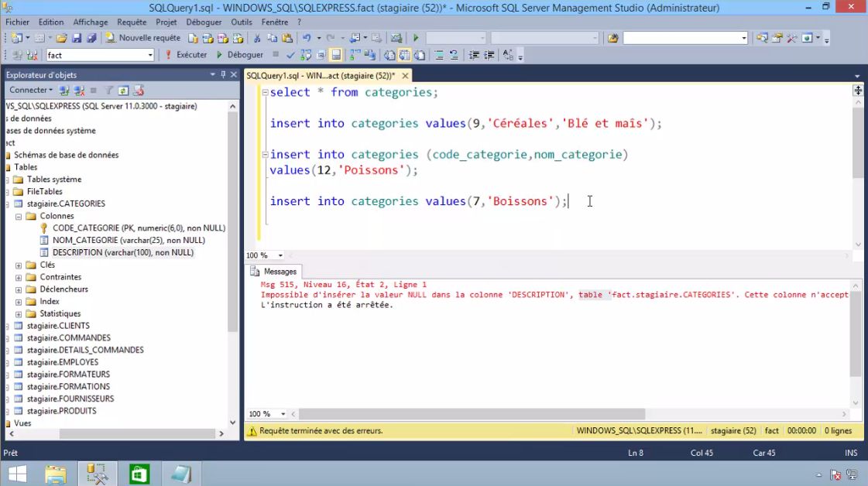
Task: Toggle Include Client Statistics
Action: [370, 55]
